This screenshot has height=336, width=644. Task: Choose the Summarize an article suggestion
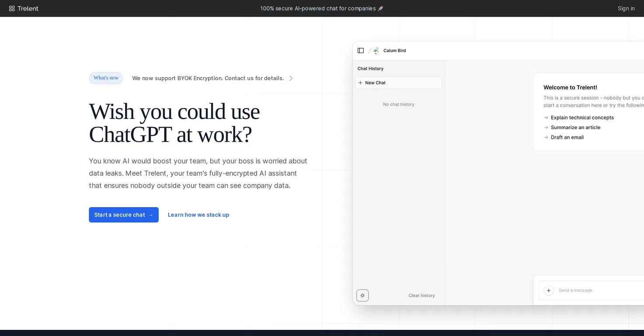tap(575, 127)
